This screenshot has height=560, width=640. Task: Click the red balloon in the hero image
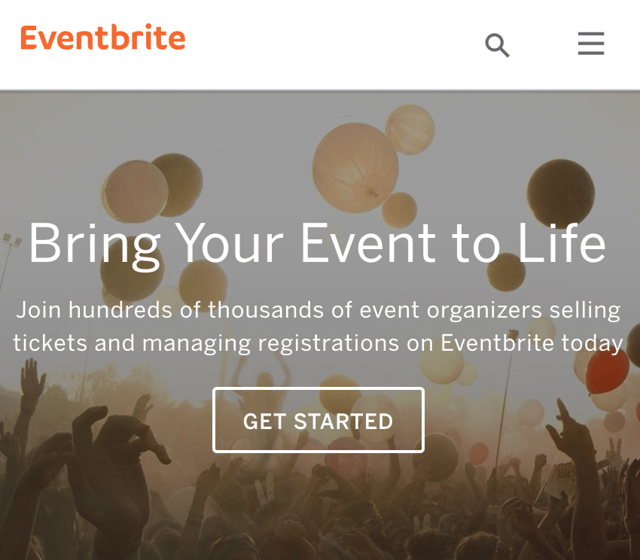(x=607, y=371)
